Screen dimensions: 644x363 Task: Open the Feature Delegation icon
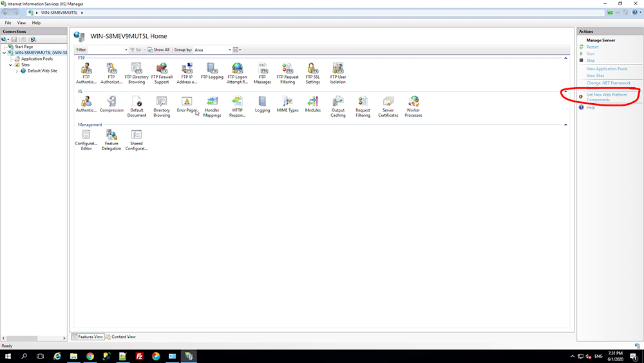111,140
